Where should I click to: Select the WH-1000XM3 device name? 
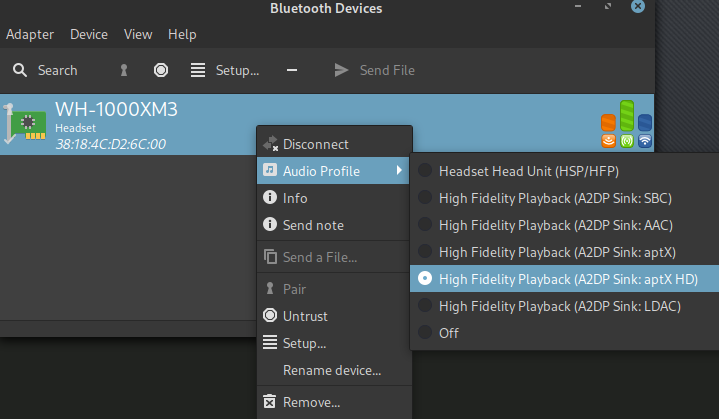pyautogui.click(x=116, y=109)
